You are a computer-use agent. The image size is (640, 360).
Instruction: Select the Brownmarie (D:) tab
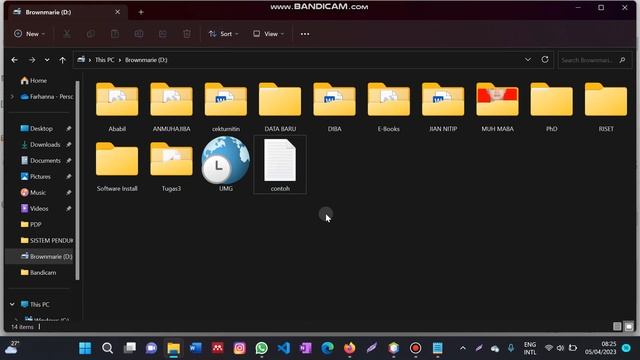tap(67, 12)
